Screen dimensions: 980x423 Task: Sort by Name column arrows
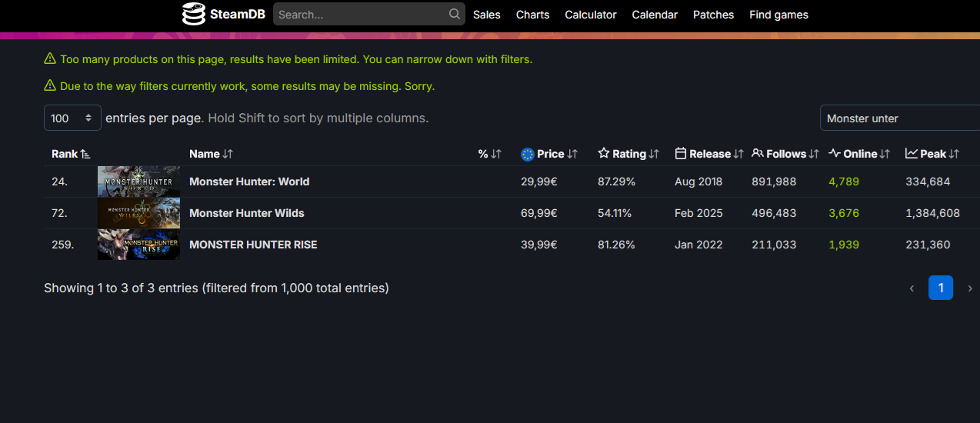[x=228, y=154]
